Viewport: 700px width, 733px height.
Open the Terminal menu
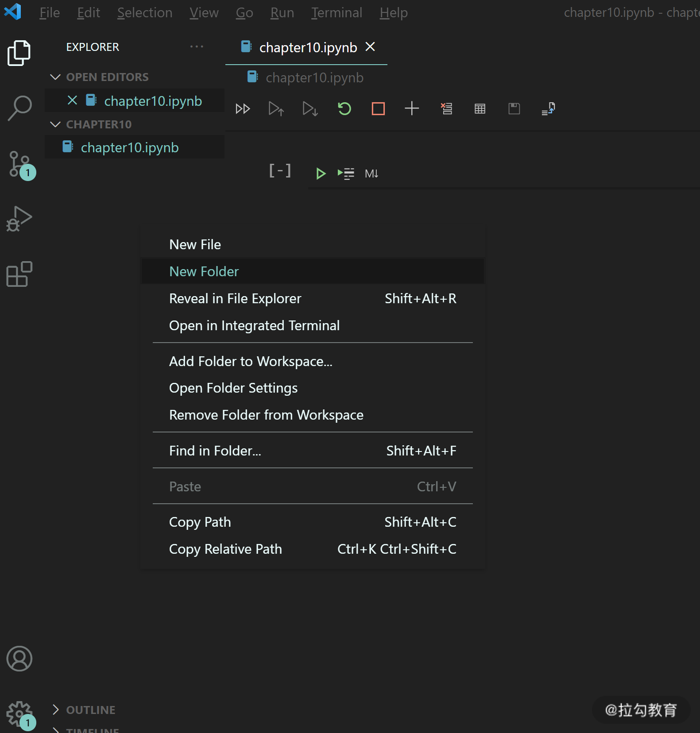click(336, 12)
